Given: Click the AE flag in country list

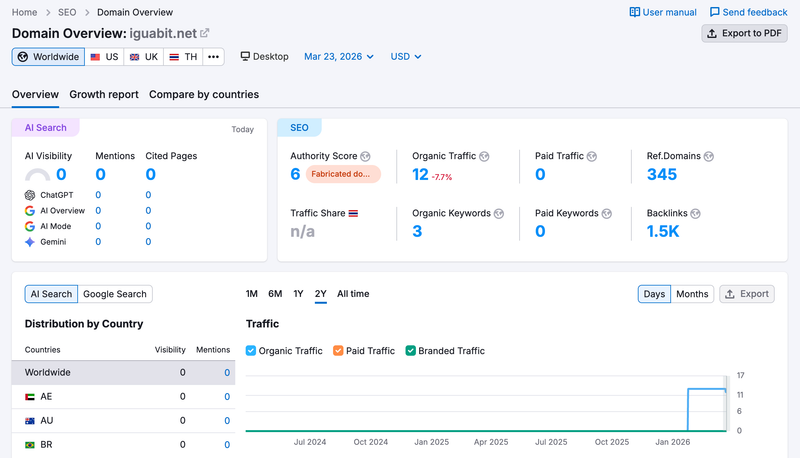Looking at the screenshot, I should (x=30, y=397).
